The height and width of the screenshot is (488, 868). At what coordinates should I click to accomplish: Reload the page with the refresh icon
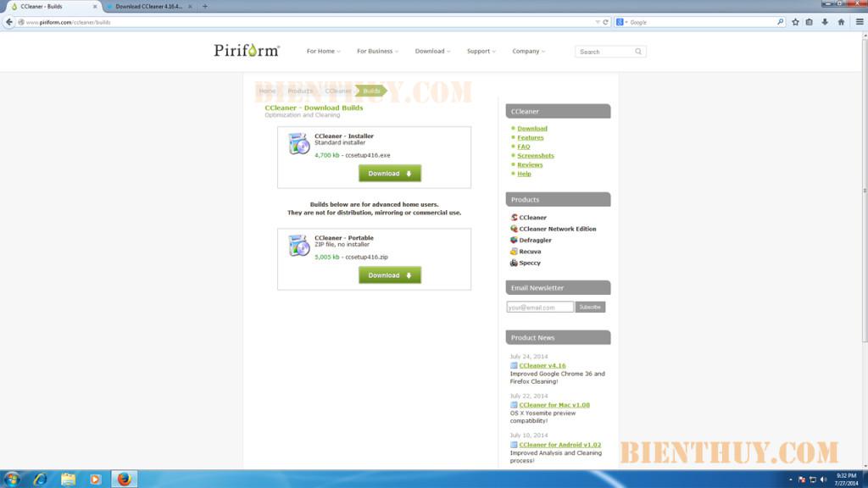coord(605,22)
